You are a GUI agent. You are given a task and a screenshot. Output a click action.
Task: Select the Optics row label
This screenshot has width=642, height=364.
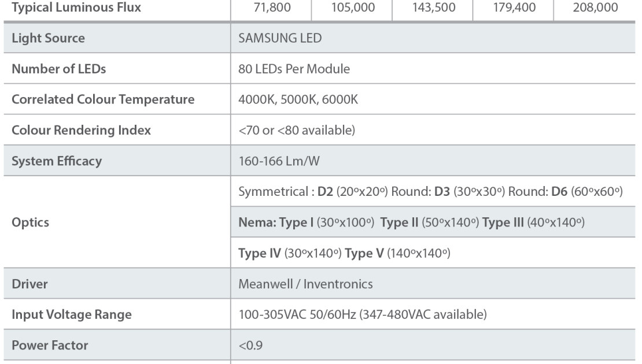30,222
